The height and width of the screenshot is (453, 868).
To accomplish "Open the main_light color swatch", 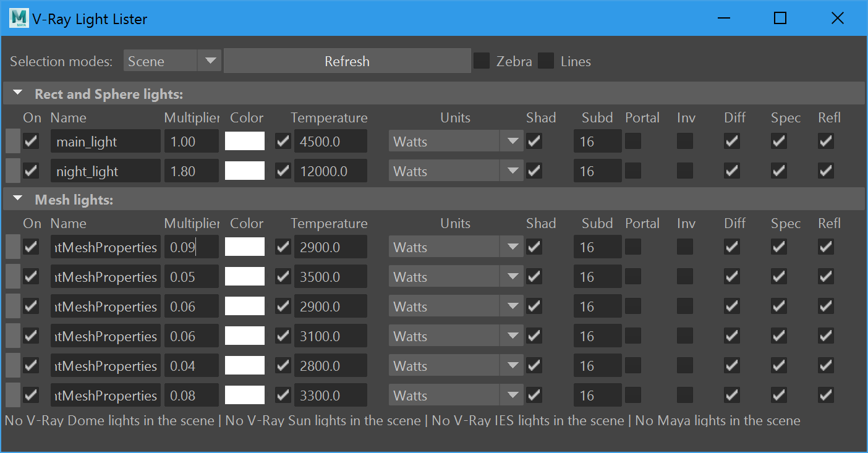I will pos(245,142).
